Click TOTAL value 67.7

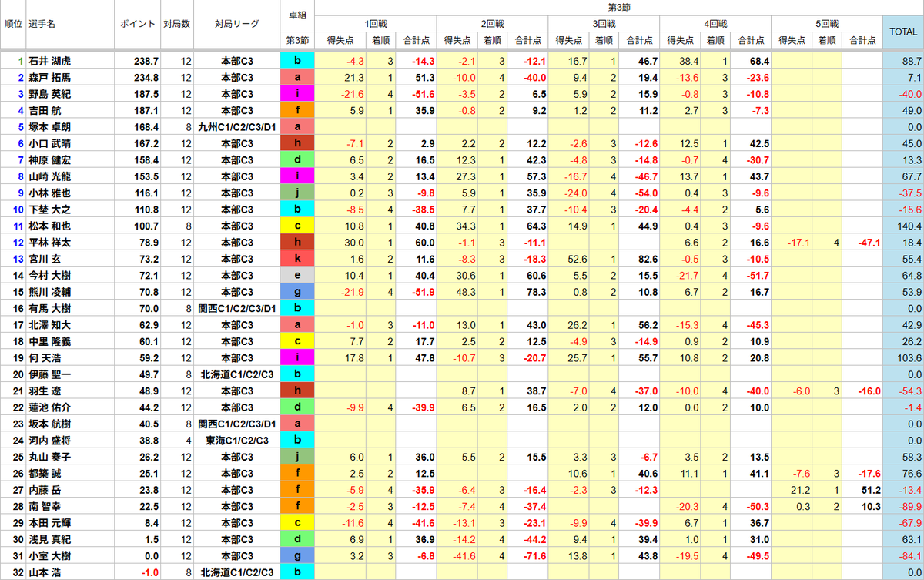pos(910,176)
